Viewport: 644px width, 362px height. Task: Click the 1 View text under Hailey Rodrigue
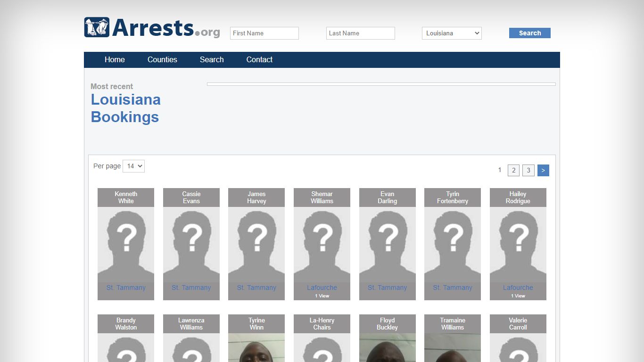pyautogui.click(x=518, y=296)
